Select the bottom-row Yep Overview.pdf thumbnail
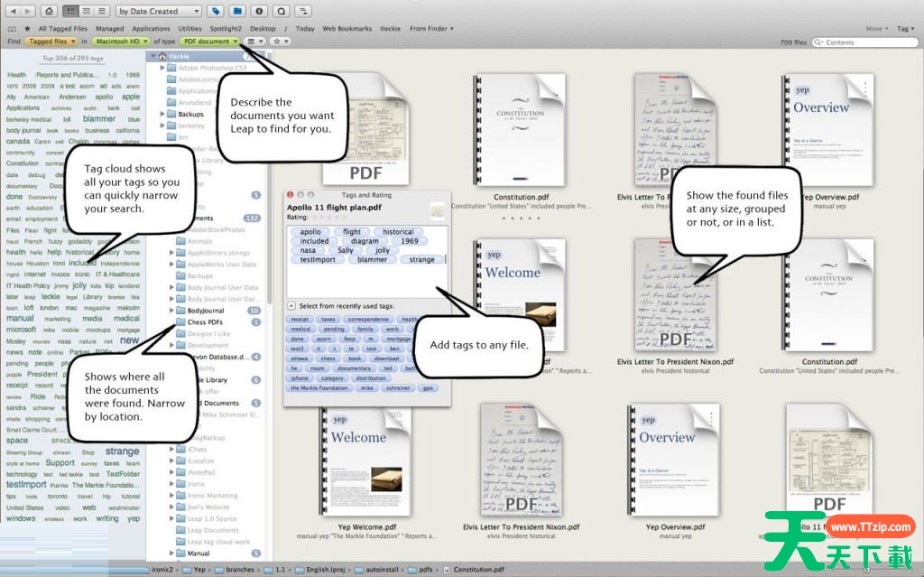924x577 pixels. 675,461
